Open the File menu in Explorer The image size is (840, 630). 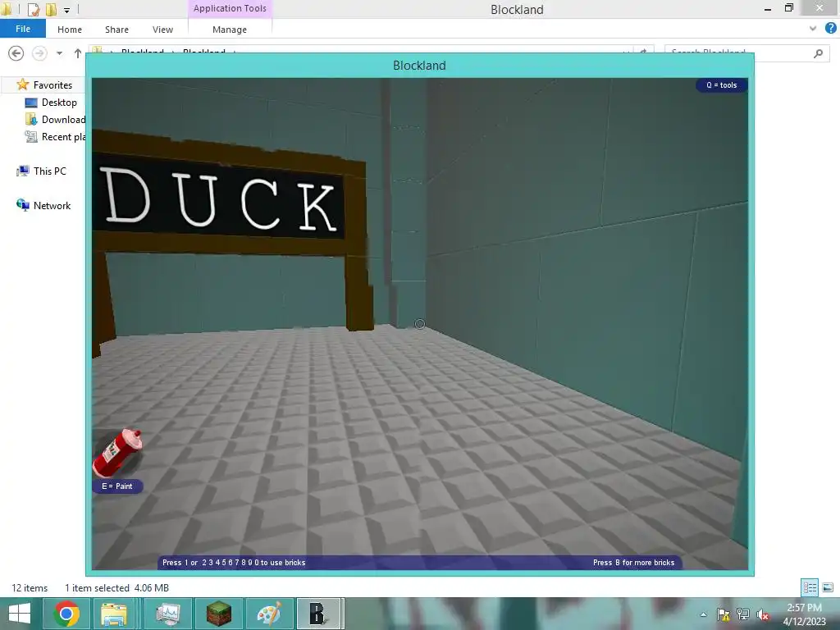22,29
